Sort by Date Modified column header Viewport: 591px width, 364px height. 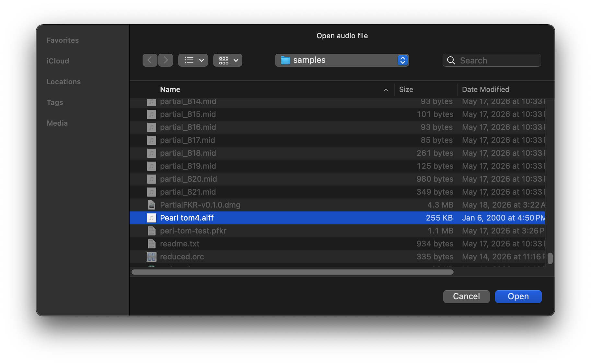click(x=485, y=89)
